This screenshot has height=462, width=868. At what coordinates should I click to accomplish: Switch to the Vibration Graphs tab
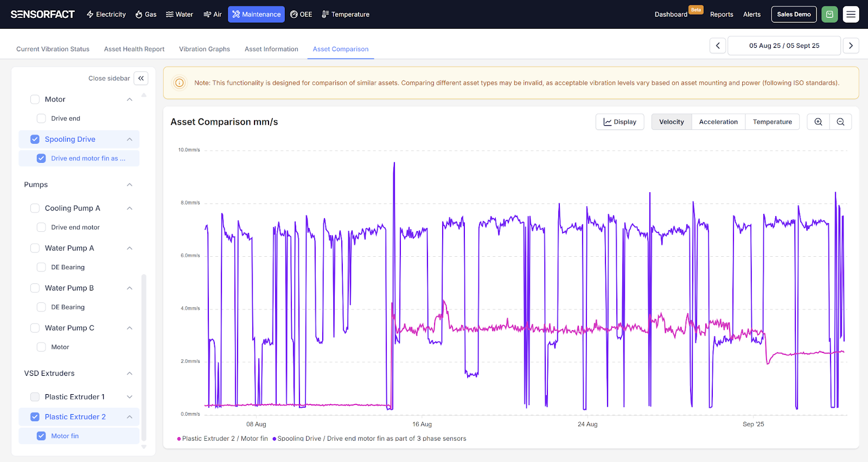click(x=205, y=49)
